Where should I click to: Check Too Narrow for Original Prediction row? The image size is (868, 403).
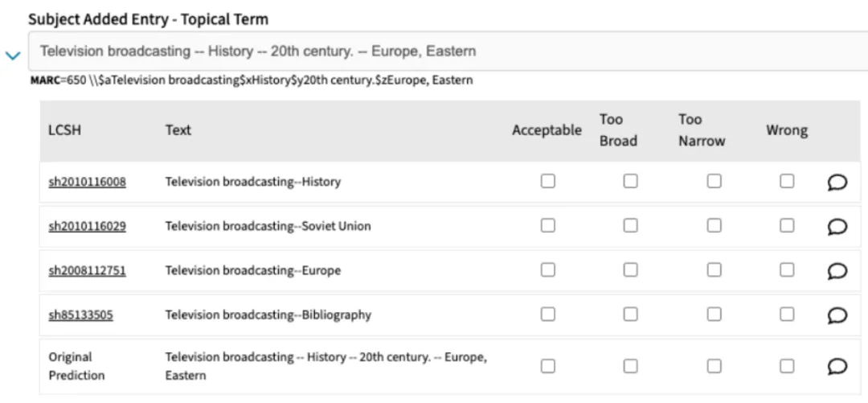(x=714, y=366)
